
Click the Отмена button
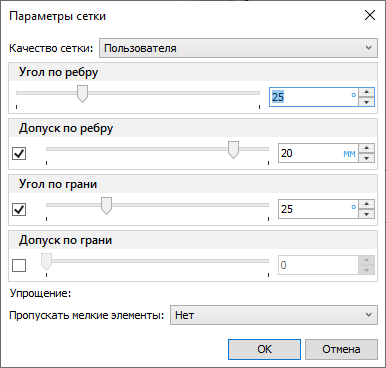(341, 349)
